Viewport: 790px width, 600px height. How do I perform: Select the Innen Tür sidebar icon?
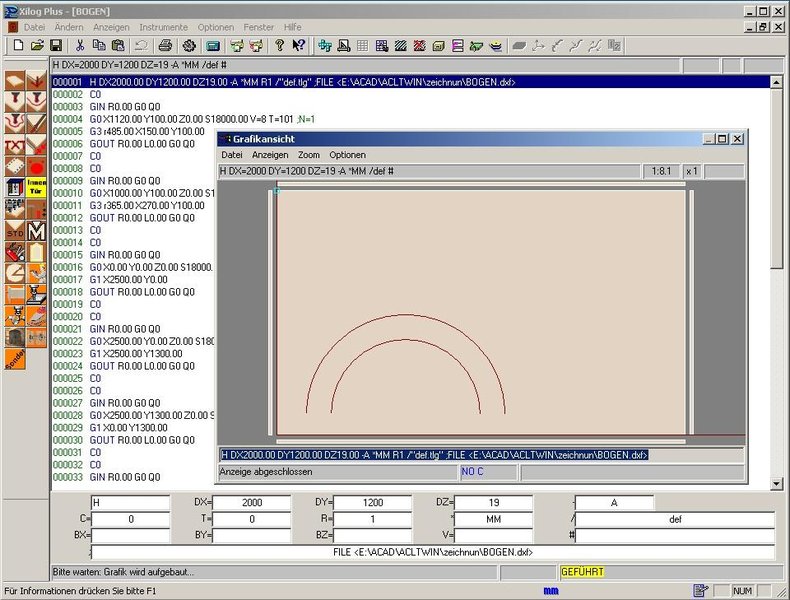pos(36,187)
